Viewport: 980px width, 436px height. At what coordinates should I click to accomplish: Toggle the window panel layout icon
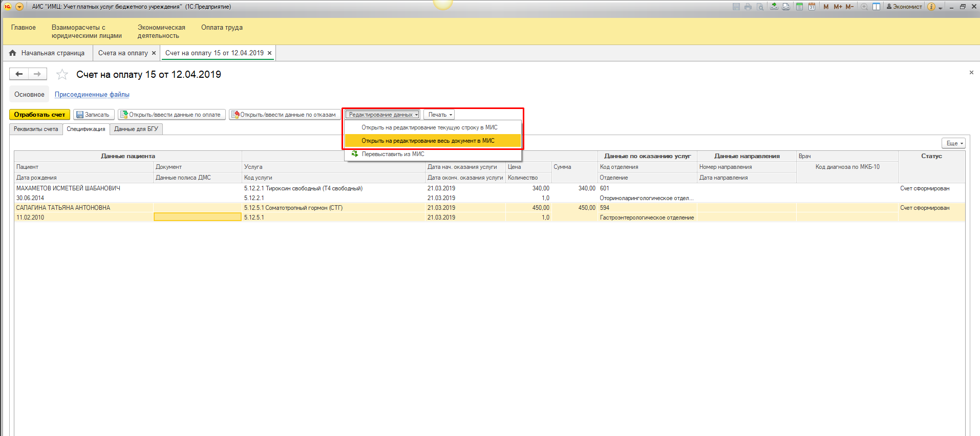[x=877, y=7]
